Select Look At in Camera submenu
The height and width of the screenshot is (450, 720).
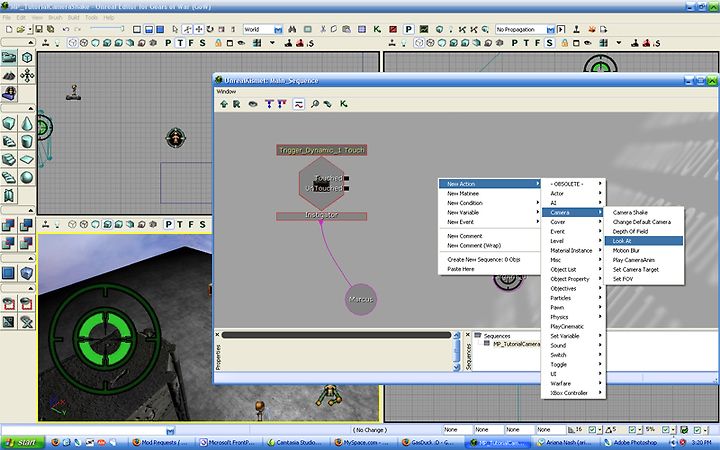pos(644,241)
